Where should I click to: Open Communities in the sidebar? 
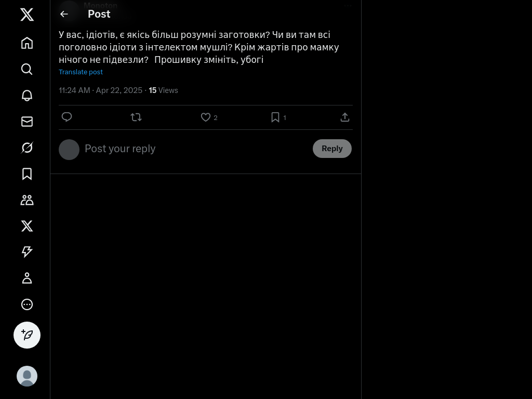[27, 200]
